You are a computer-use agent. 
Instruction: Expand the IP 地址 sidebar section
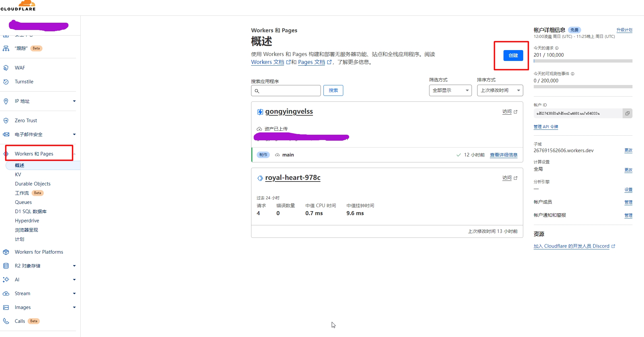point(74,101)
